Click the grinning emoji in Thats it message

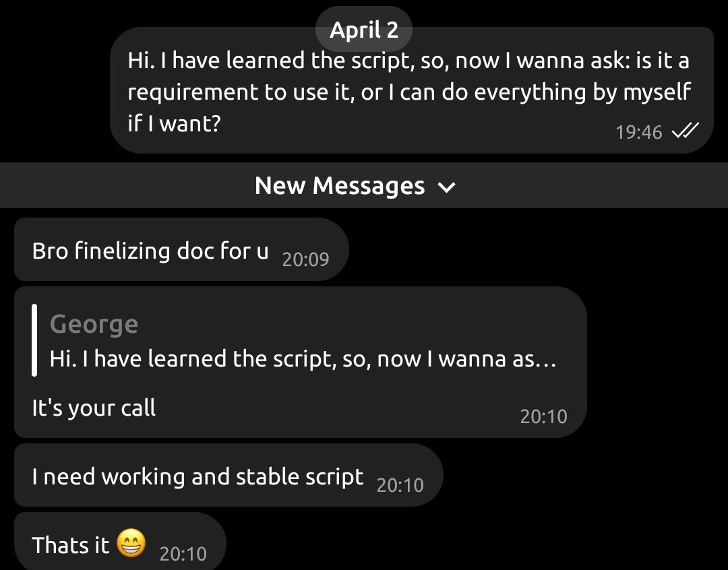pos(131,542)
